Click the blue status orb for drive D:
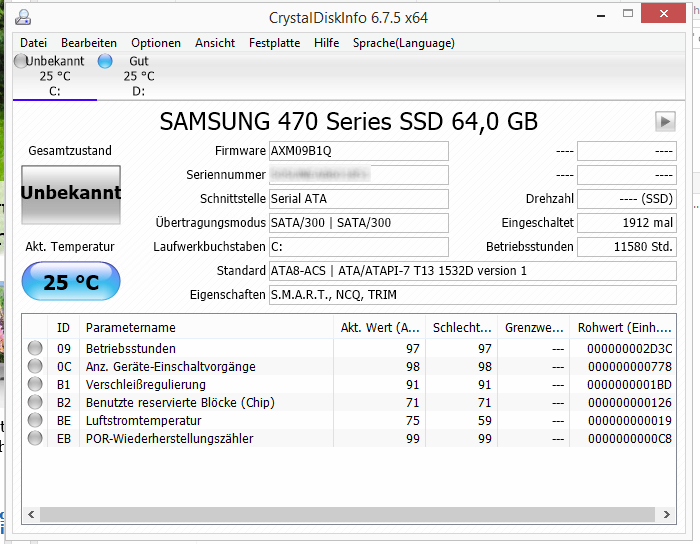 (105, 61)
